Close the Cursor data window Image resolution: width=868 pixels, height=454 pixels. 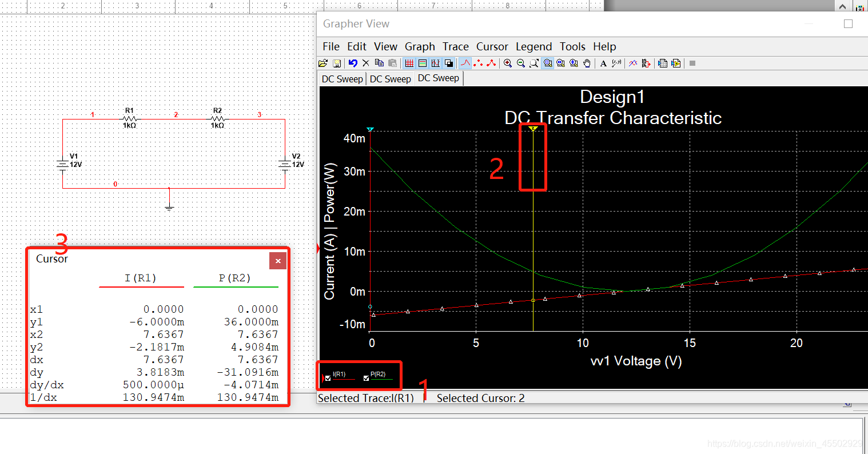pos(278,261)
